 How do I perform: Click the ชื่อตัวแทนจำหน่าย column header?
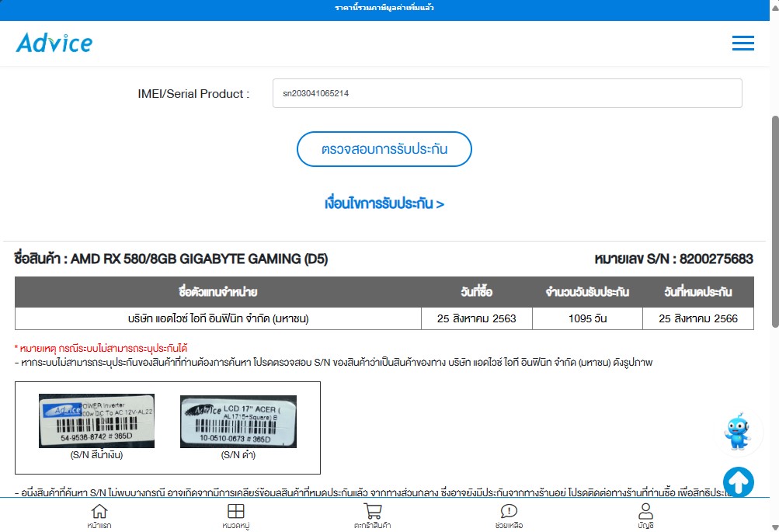(218, 292)
